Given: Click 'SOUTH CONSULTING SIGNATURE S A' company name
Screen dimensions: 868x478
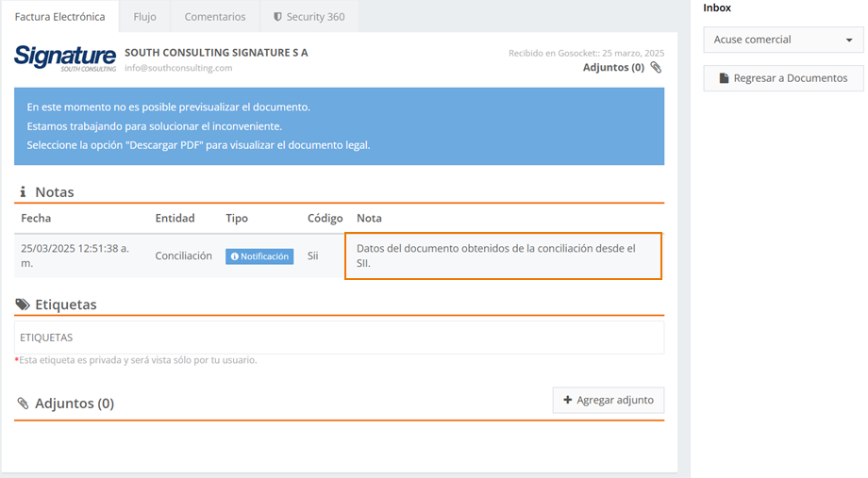Looking at the screenshot, I should tap(216, 53).
